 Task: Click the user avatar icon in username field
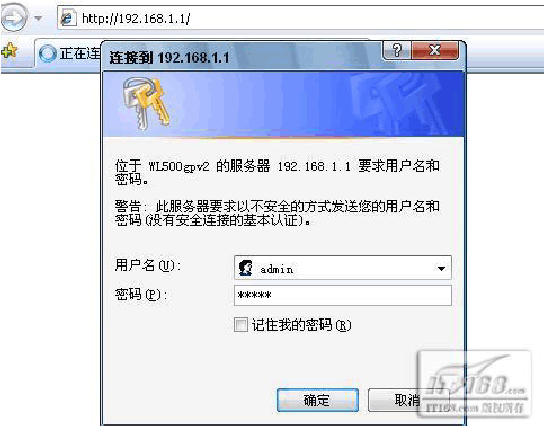(x=245, y=268)
